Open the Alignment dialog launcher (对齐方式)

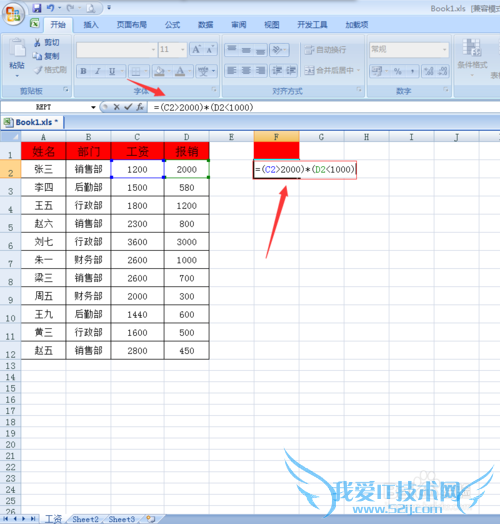(x=359, y=90)
